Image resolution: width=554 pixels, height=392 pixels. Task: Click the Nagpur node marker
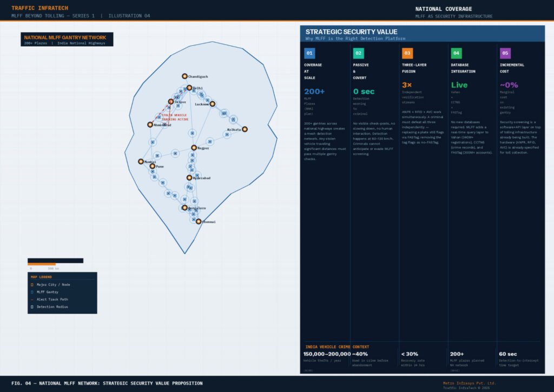(194, 148)
